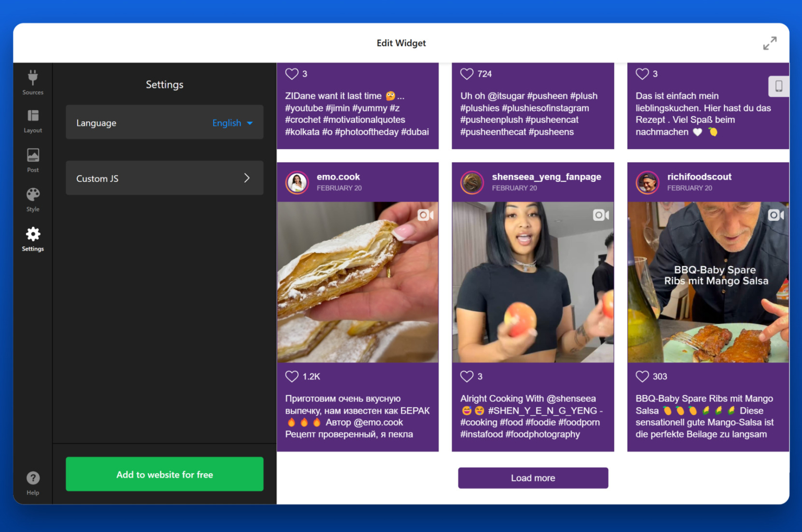This screenshot has height=532, width=802.
Task: Click the Load more button
Action: pos(533,478)
